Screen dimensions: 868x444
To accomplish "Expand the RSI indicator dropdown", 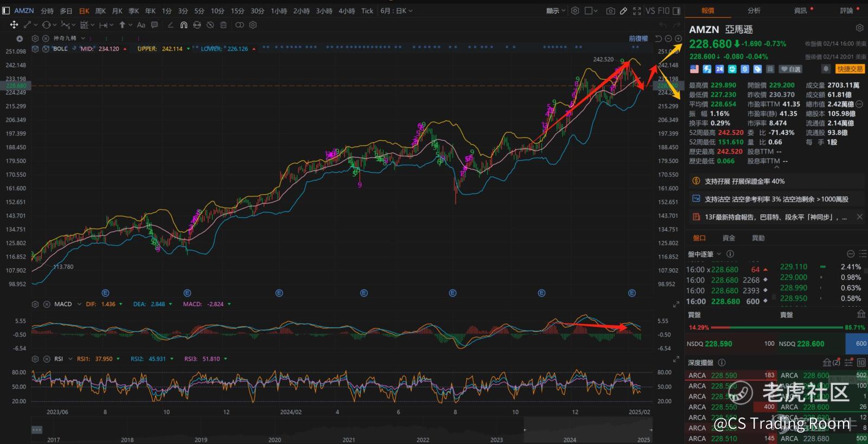I will point(71,359).
